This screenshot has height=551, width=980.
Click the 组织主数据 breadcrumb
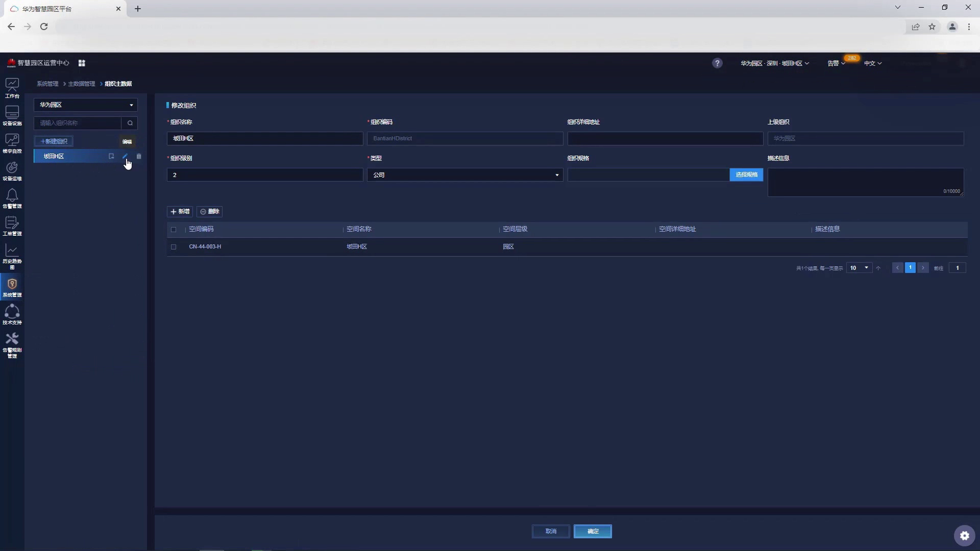[118, 84]
